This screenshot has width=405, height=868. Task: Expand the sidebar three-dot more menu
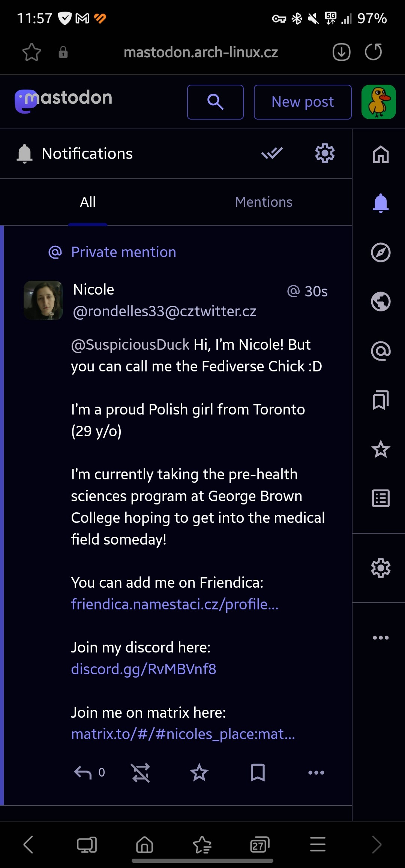click(x=381, y=638)
